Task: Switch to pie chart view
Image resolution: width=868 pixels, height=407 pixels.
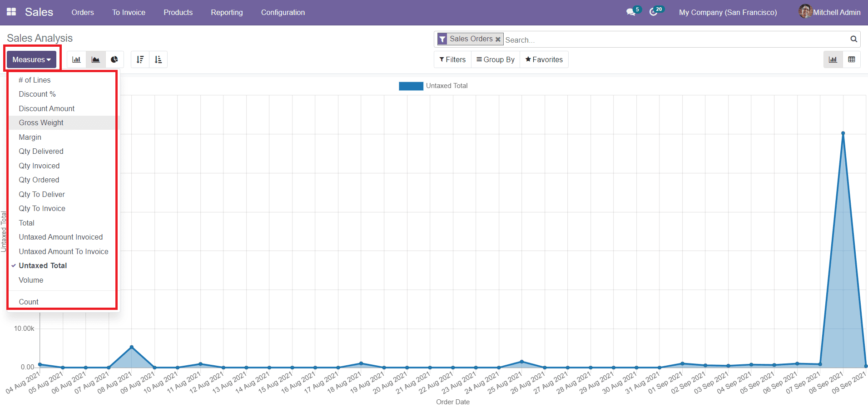Action: (114, 59)
